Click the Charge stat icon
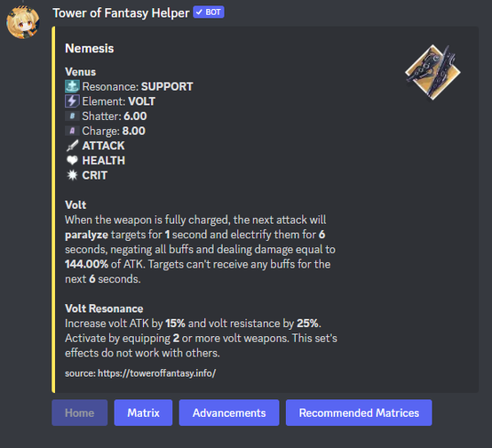 click(x=72, y=131)
